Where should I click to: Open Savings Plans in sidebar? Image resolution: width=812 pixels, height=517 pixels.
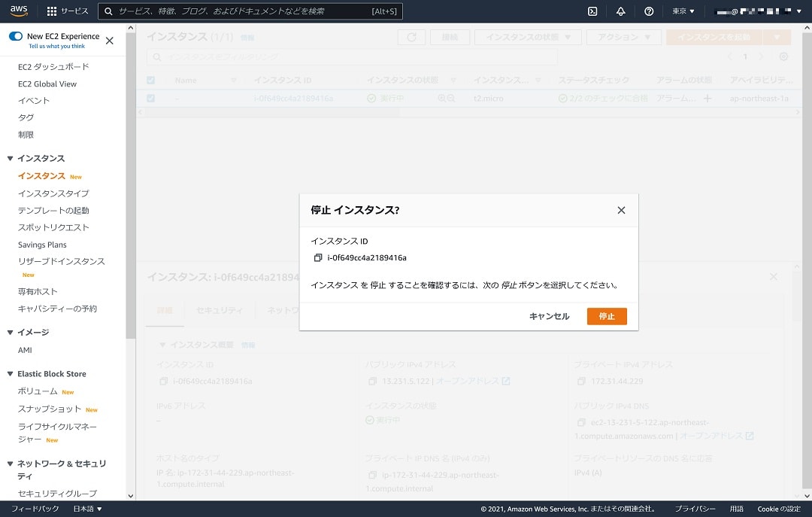tap(42, 245)
